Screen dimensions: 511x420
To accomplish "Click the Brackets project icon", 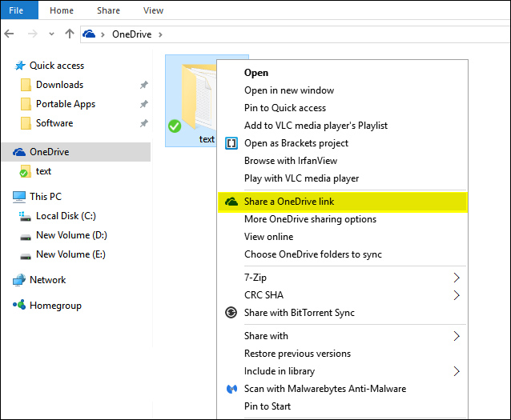I will tap(231, 143).
